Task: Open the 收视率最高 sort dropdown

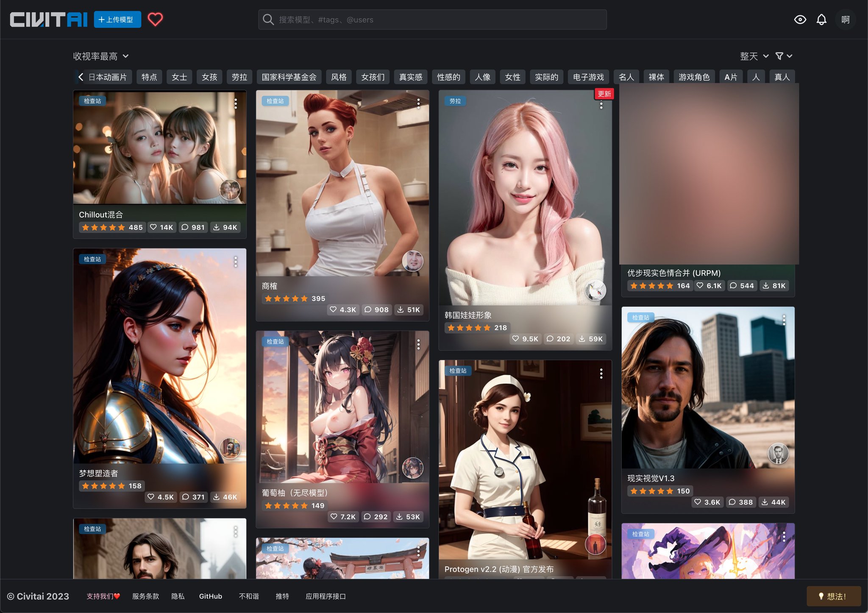Action: (x=100, y=56)
